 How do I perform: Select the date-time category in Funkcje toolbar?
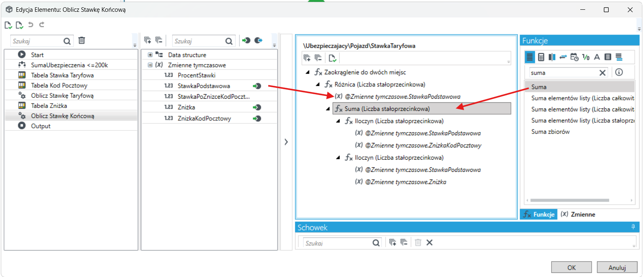574,57
